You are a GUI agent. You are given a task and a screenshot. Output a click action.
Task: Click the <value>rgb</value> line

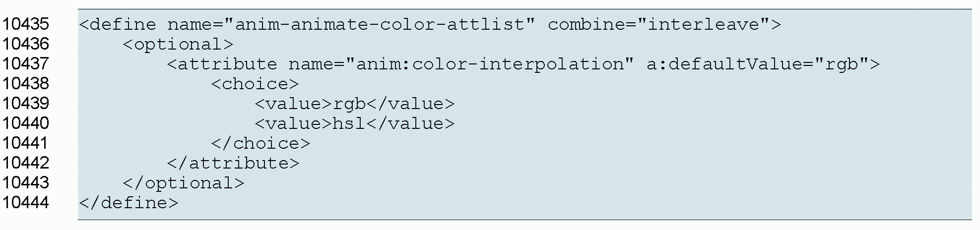355,104
